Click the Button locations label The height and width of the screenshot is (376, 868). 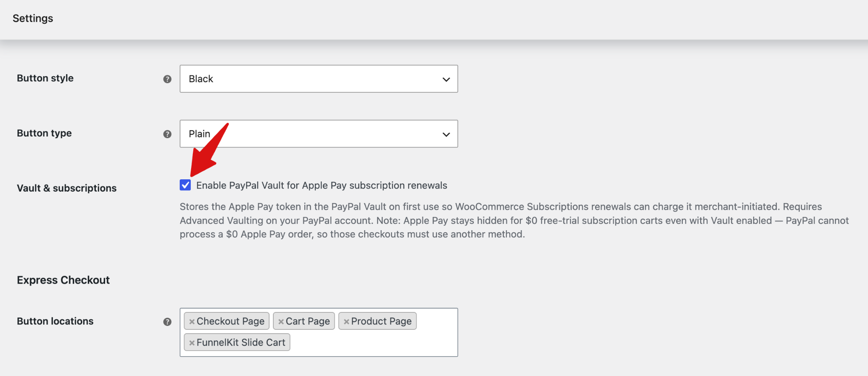coord(55,321)
